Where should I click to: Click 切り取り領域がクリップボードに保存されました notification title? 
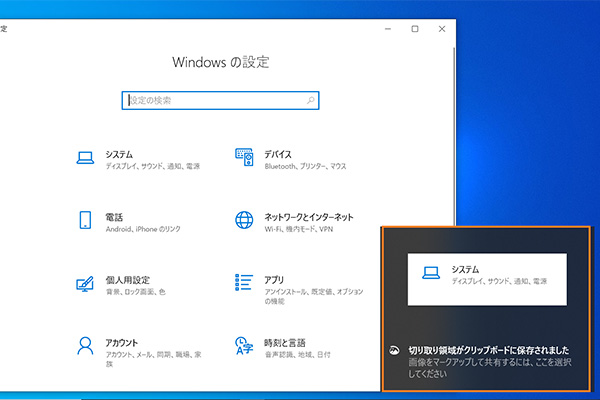tap(489, 350)
